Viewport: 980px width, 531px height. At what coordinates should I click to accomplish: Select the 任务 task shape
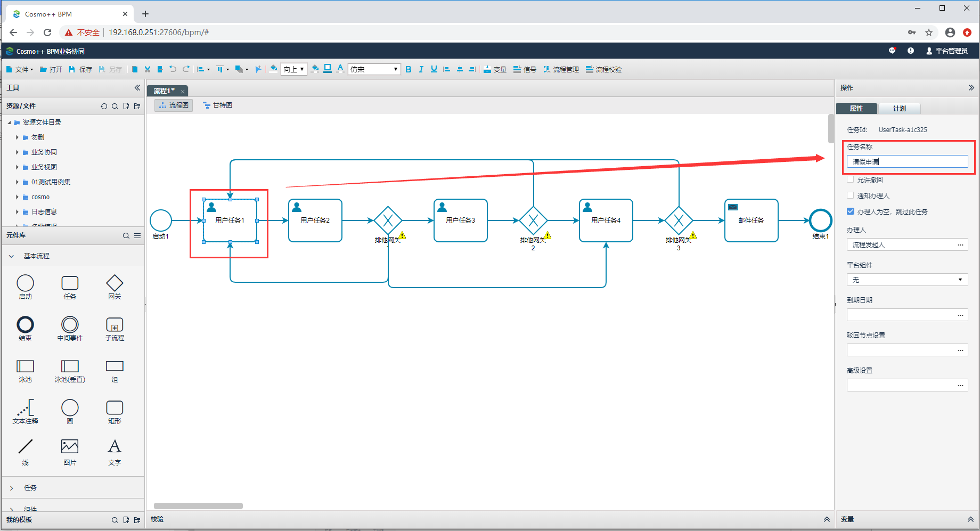(70, 287)
